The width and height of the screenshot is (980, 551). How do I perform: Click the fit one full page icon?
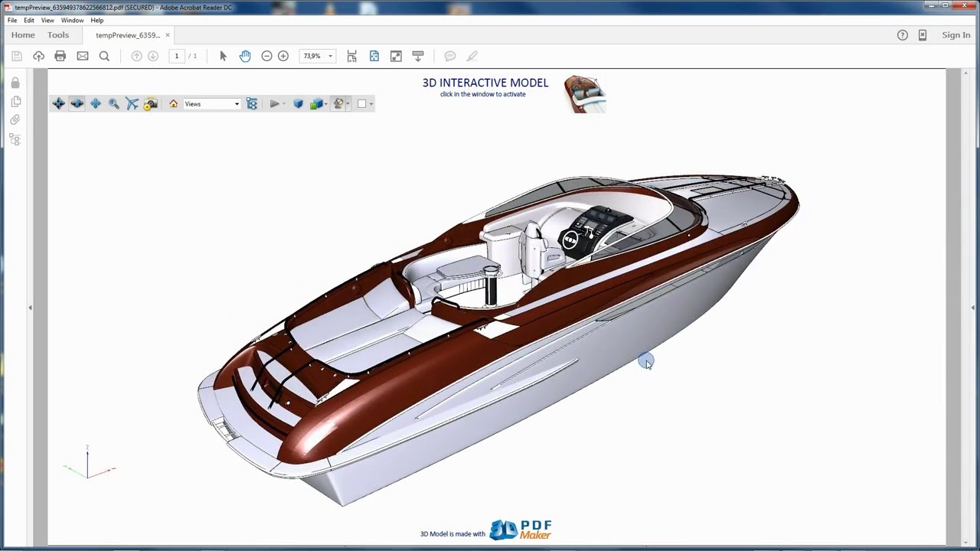(374, 56)
